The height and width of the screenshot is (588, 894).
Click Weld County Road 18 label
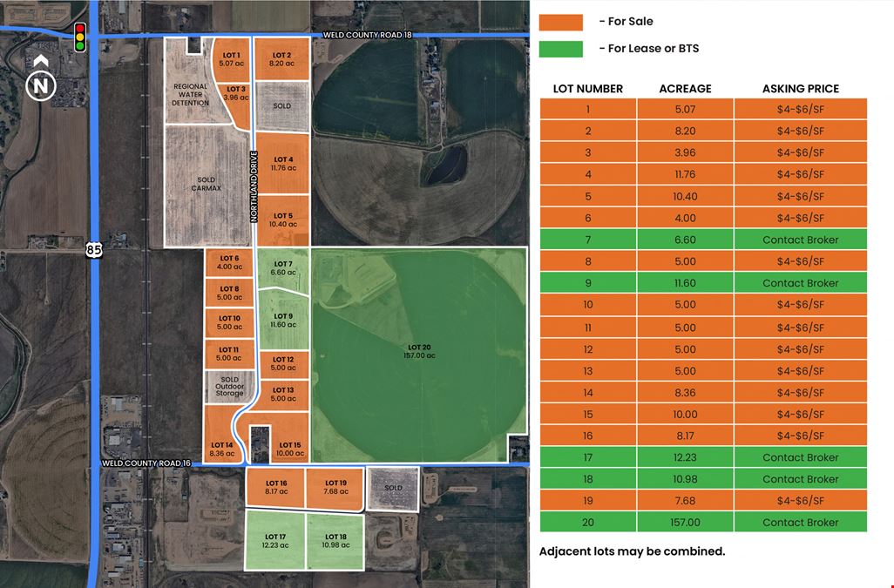[367, 35]
